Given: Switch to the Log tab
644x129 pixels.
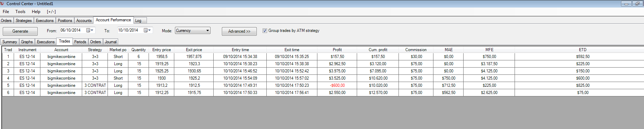Looking at the screenshot, I should [140, 21].
